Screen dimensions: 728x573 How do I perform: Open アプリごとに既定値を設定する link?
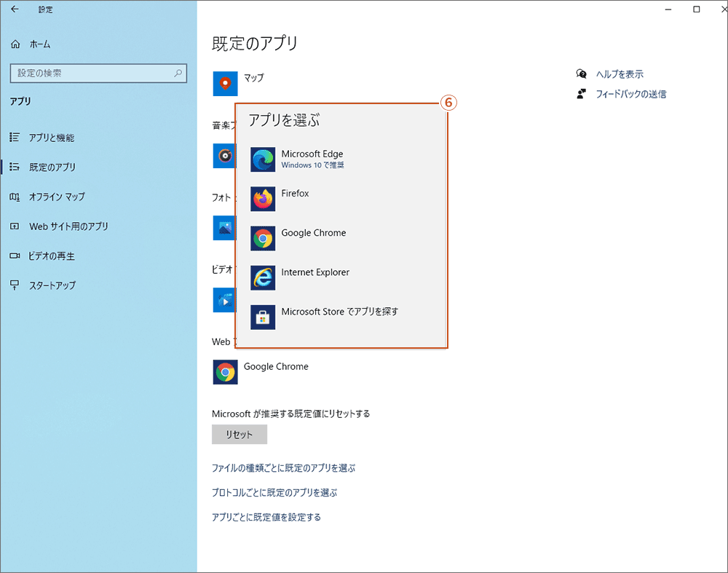tap(266, 517)
